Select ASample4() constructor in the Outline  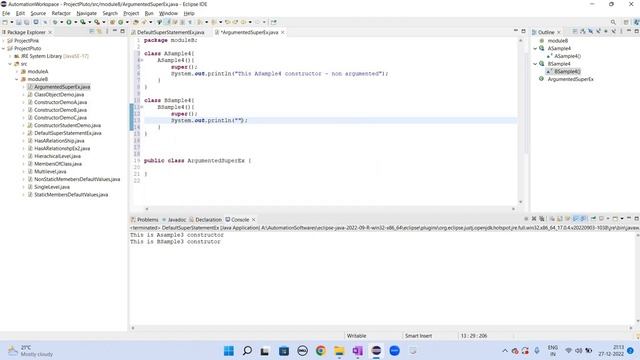click(x=567, y=56)
